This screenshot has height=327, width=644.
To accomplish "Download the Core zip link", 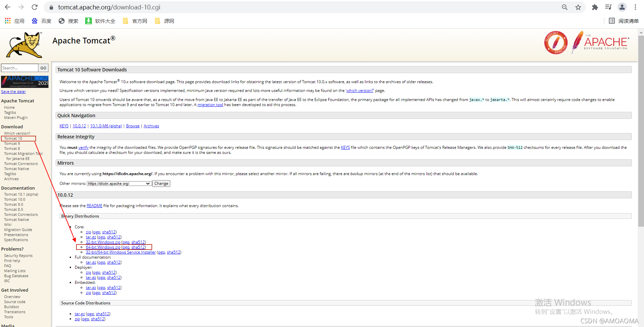I will click(x=88, y=232).
